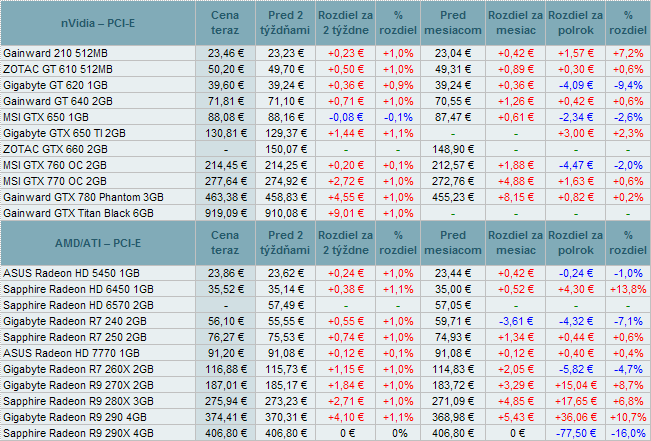Select 'Gigabyte Radeon R7 260X 2GB' name

pyautogui.click(x=78, y=369)
